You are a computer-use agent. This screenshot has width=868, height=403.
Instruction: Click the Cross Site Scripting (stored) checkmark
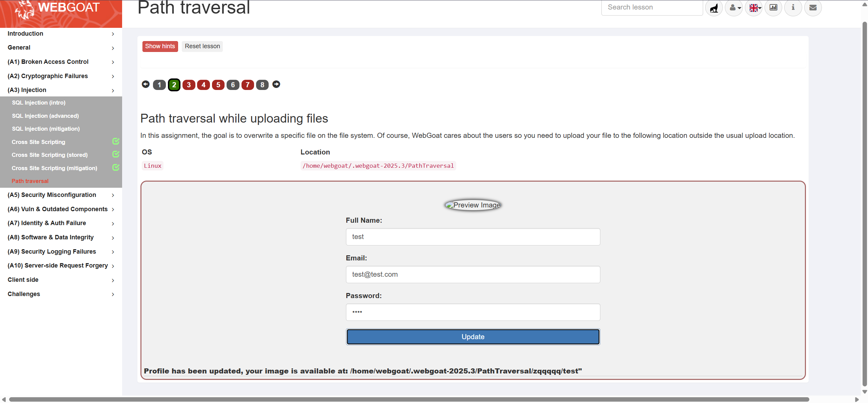(x=116, y=154)
